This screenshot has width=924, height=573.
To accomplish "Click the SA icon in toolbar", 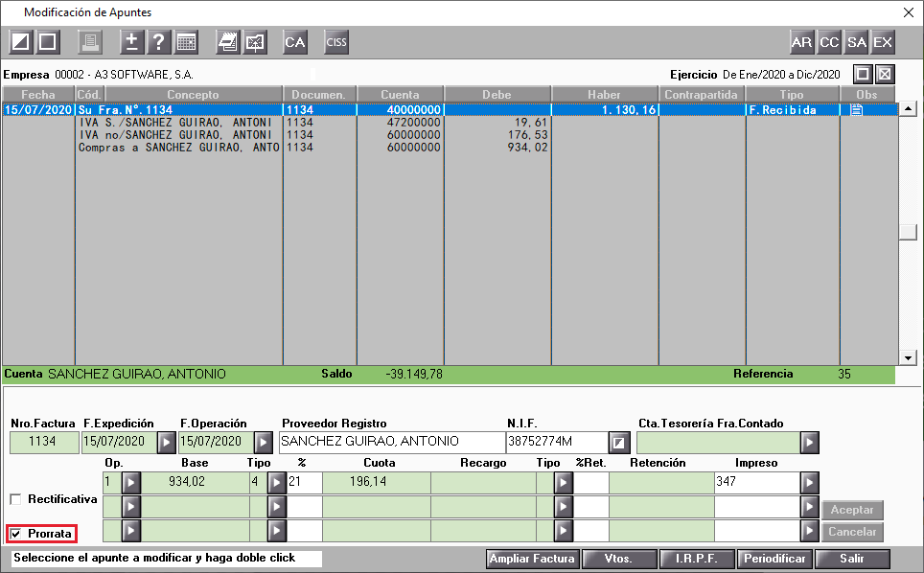I will [856, 42].
